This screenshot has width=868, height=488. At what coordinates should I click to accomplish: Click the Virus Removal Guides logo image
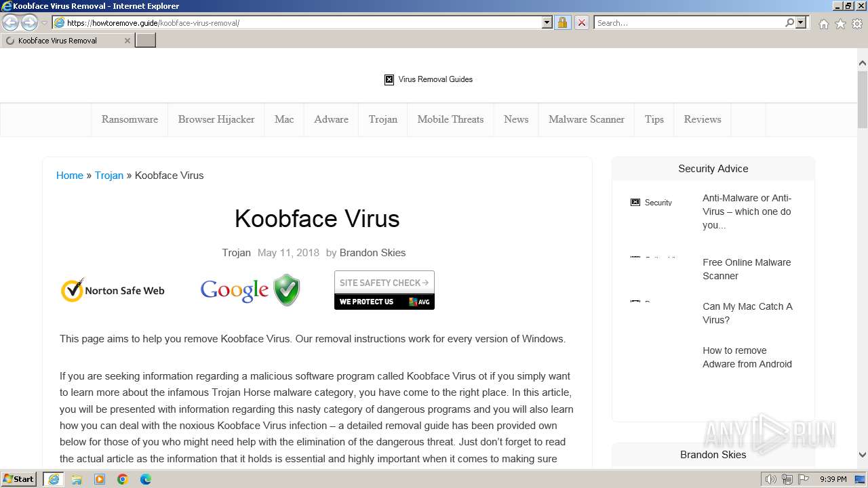(x=429, y=79)
